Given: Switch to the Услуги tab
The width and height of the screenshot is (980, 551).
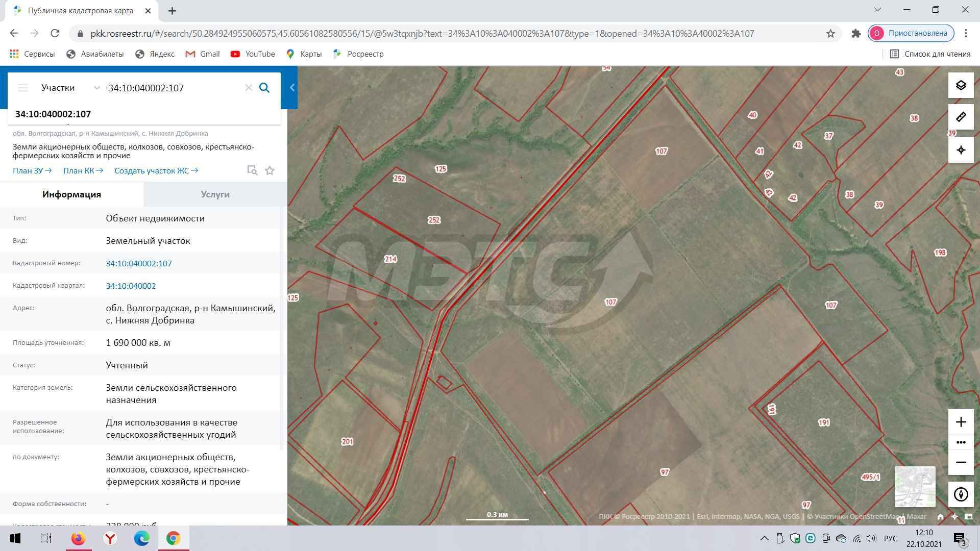Looking at the screenshot, I should tap(215, 194).
